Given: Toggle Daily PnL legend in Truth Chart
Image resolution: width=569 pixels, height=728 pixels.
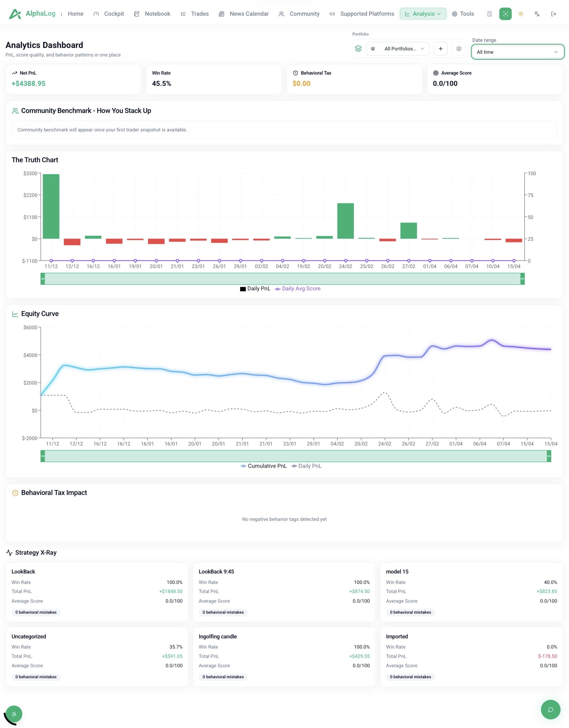Looking at the screenshot, I should point(255,289).
